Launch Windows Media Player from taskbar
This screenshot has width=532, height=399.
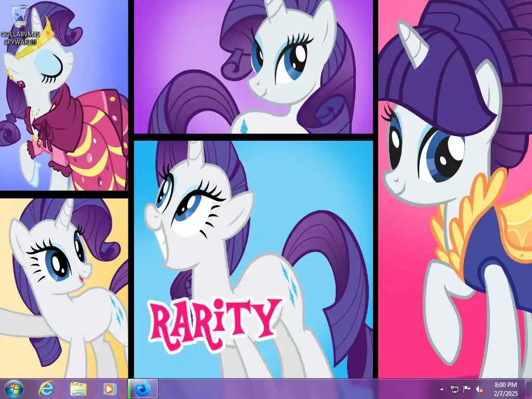point(110,389)
